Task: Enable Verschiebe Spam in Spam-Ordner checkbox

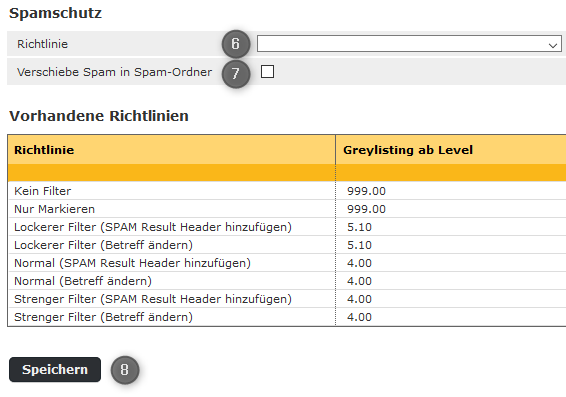Action: (x=267, y=71)
